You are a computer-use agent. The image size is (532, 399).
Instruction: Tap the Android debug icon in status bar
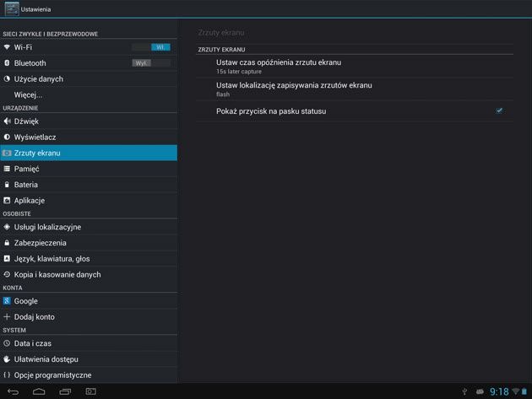tap(480, 392)
